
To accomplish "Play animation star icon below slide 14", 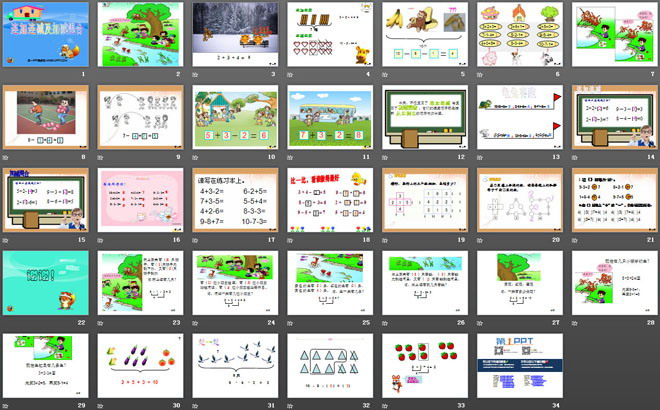I will [x=575, y=157].
